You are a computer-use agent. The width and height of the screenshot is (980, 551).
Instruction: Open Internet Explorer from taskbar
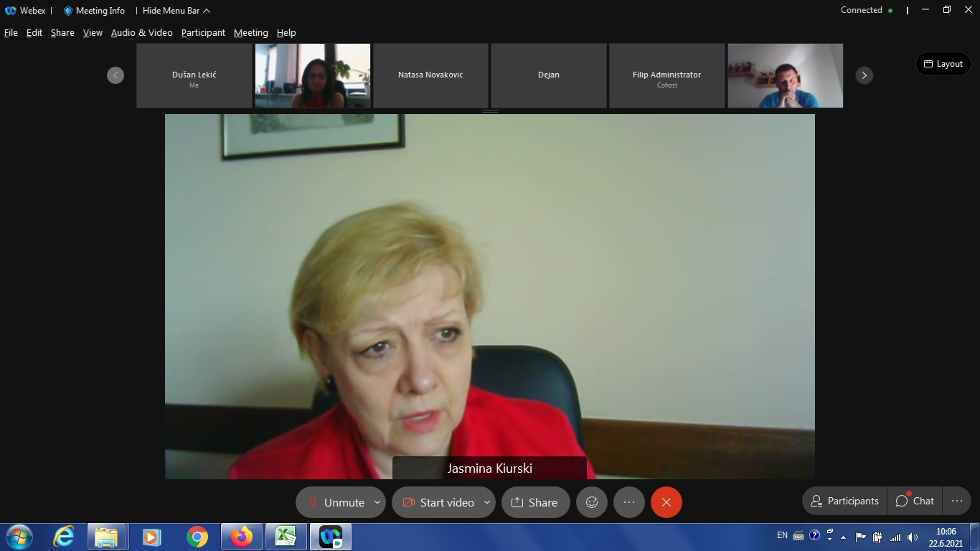(x=64, y=537)
